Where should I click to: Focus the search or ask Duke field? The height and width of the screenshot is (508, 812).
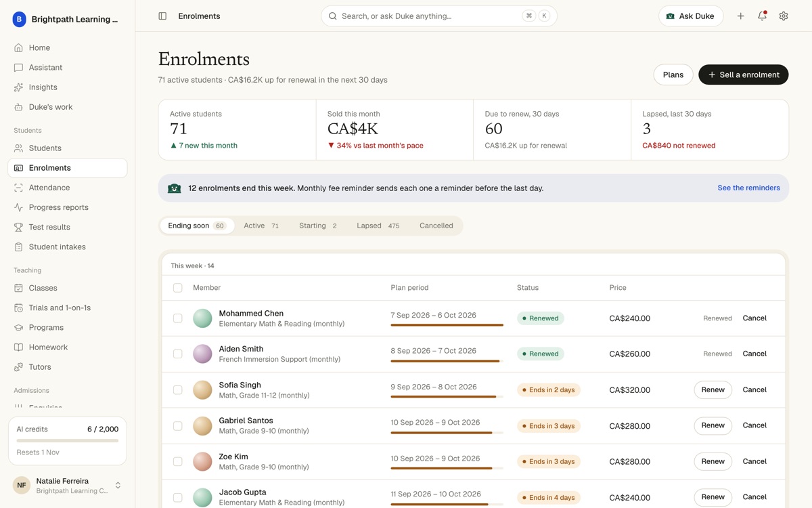pos(439,16)
